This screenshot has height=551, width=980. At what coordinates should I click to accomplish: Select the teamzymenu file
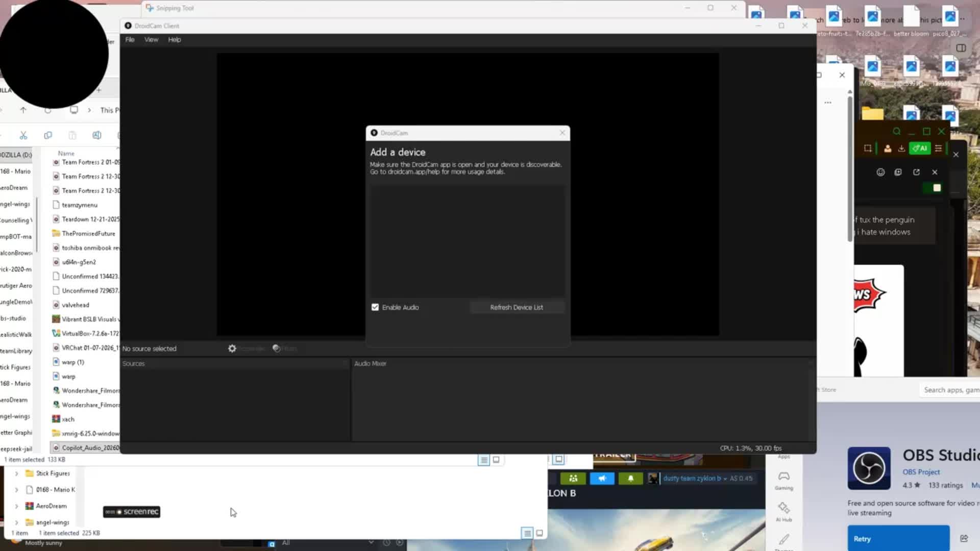point(80,205)
